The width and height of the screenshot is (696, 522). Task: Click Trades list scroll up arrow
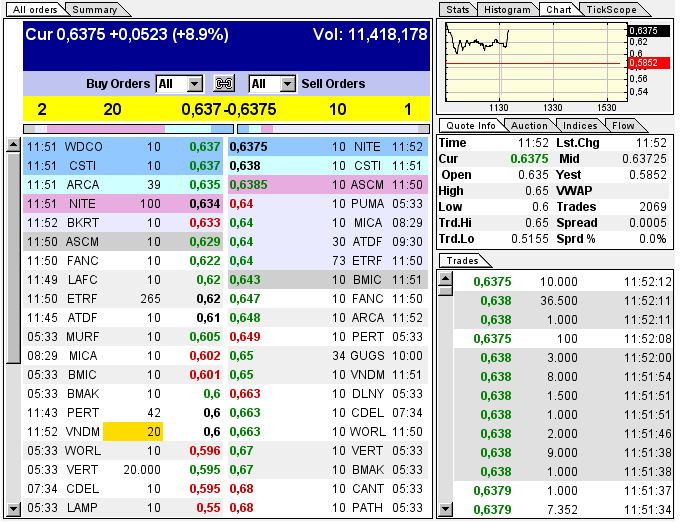click(446, 279)
